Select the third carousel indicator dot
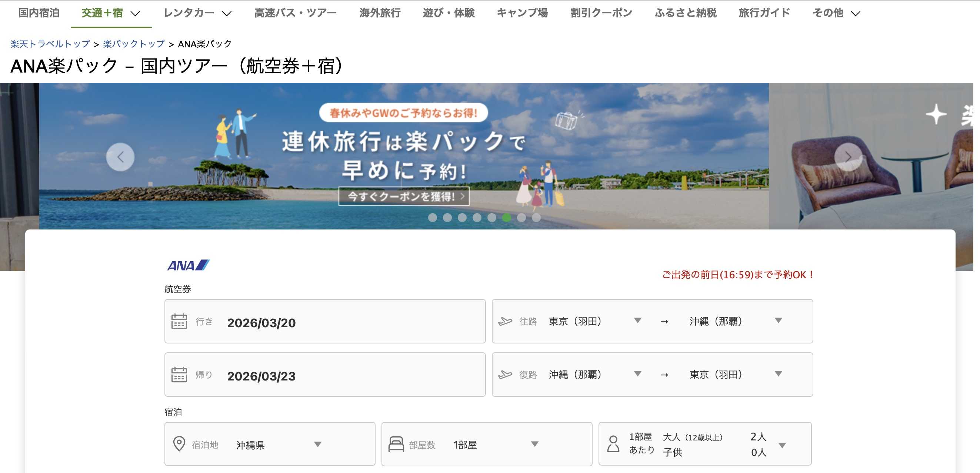 point(462,218)
